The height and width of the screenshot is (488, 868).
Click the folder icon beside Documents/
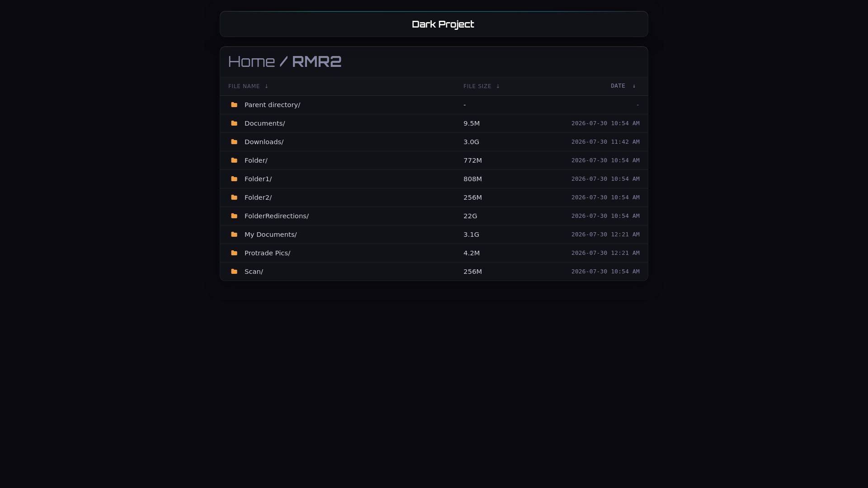pos(234,123)
